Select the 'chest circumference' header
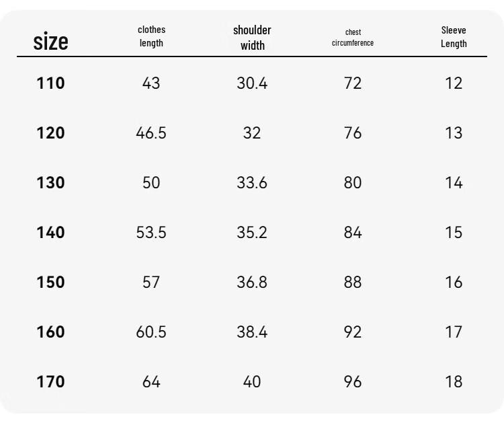 (x=353, y=38)
